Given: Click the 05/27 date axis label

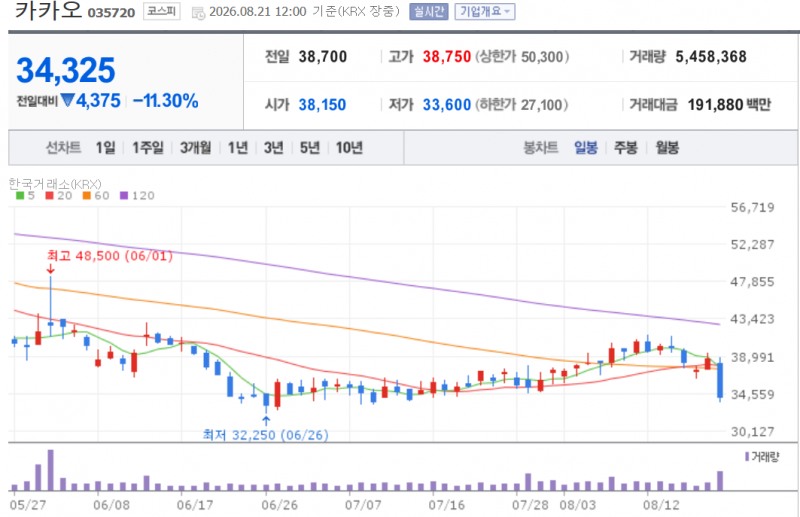Looking at the screenshot, I should [x=28, y=505].
